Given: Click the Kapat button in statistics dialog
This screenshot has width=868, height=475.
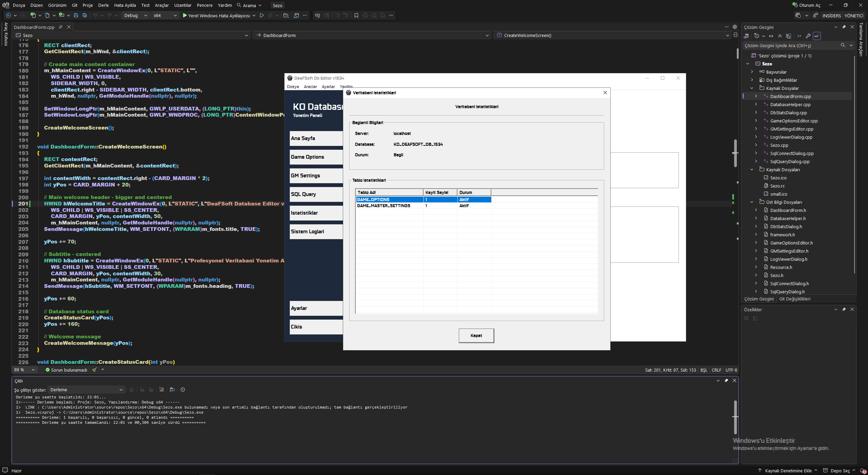Looking at the screenshot, I should point(476,336).
